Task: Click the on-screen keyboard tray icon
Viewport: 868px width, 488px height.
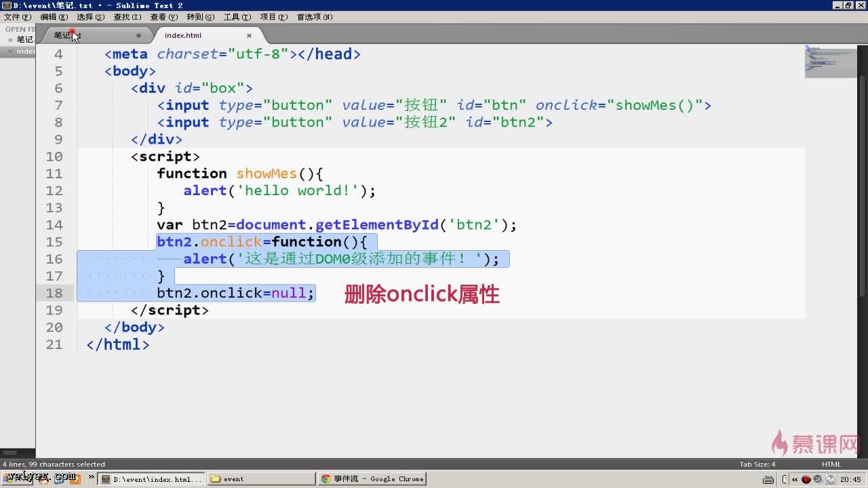Action: click(768, 479)
